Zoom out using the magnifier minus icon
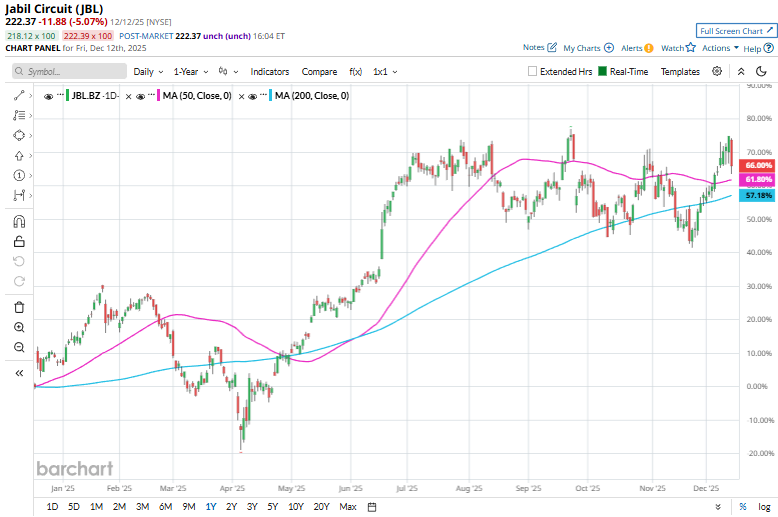 [x=19, y=347]
